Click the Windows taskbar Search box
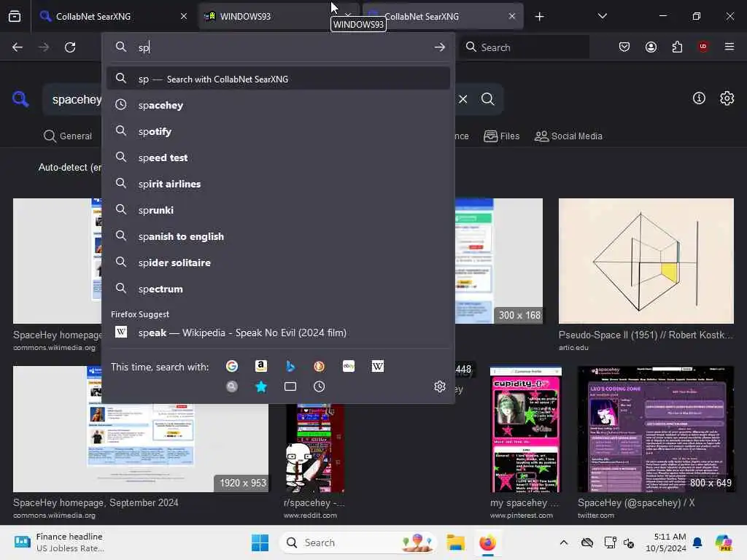The height and width of the screenshot is (560, 747). 358,542
